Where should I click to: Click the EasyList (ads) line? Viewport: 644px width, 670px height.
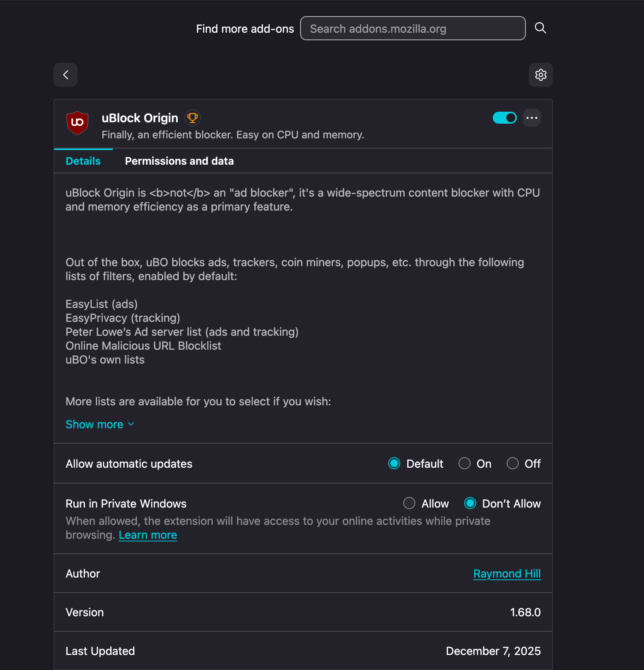tap(102, 304)
